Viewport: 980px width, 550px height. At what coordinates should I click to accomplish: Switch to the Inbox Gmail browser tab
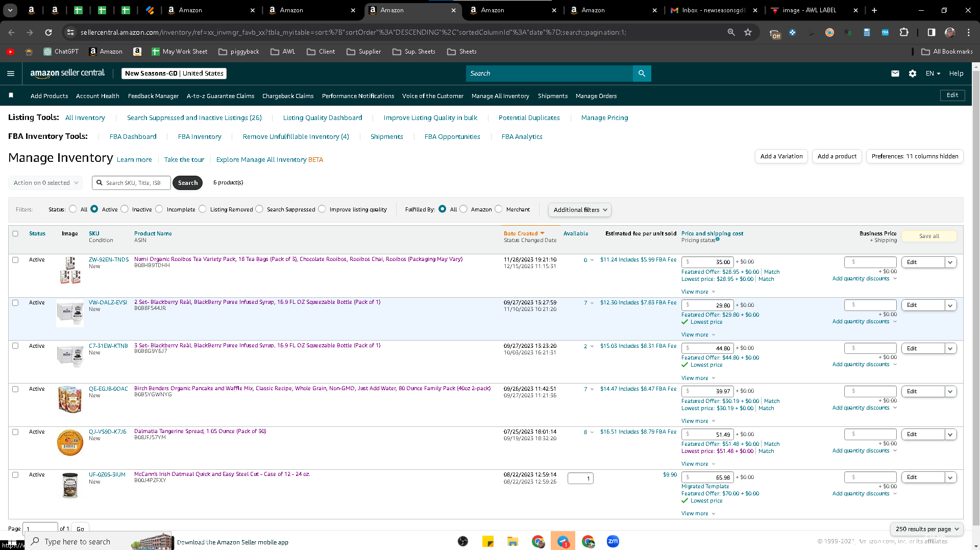point(714,10)
